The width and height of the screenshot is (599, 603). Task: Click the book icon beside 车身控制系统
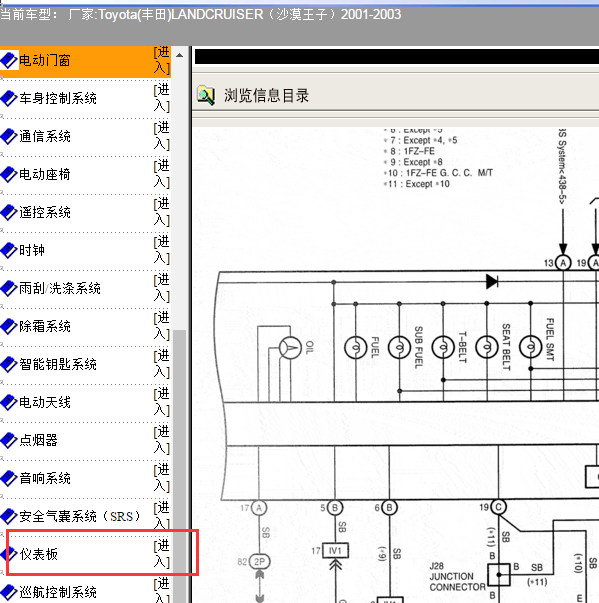coord(9,98)
